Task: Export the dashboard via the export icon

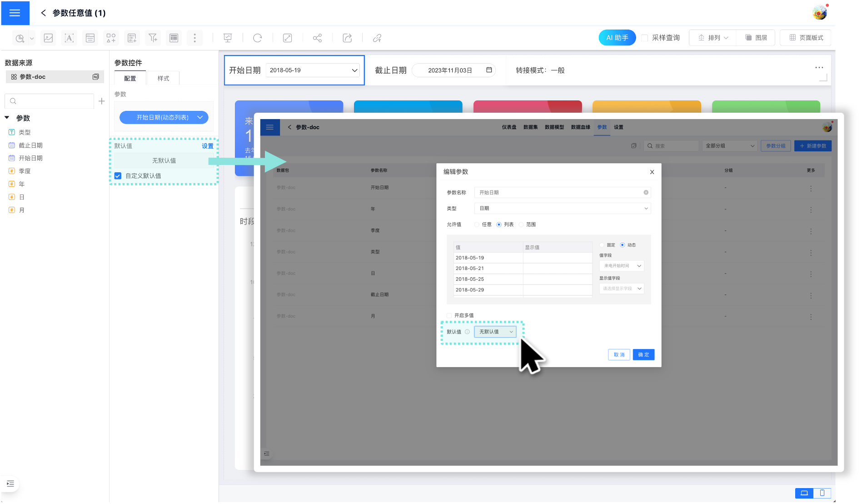Action: tap(347, 38)
